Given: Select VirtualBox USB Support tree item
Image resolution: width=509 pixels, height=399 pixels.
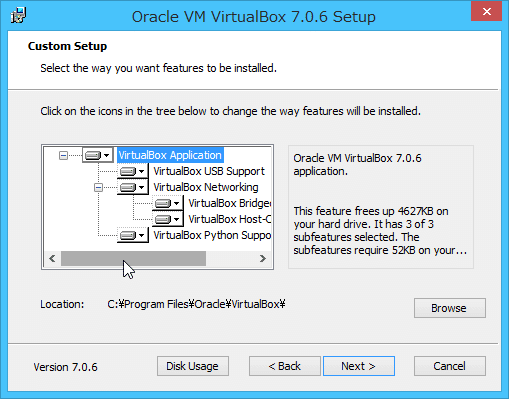Looking at the screenshot, I should point(209,171).
